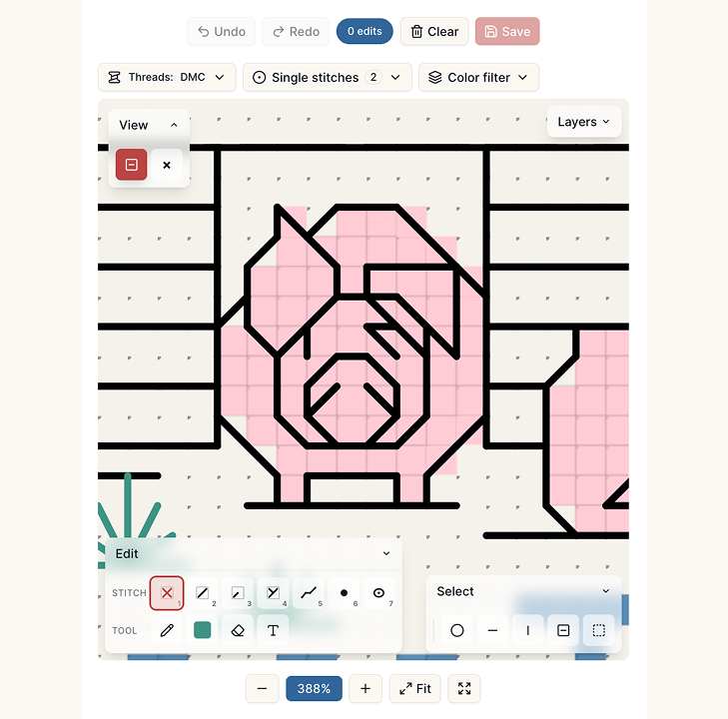Fit the pattern to view
This screenshot has height=719, width=728.
415,688
